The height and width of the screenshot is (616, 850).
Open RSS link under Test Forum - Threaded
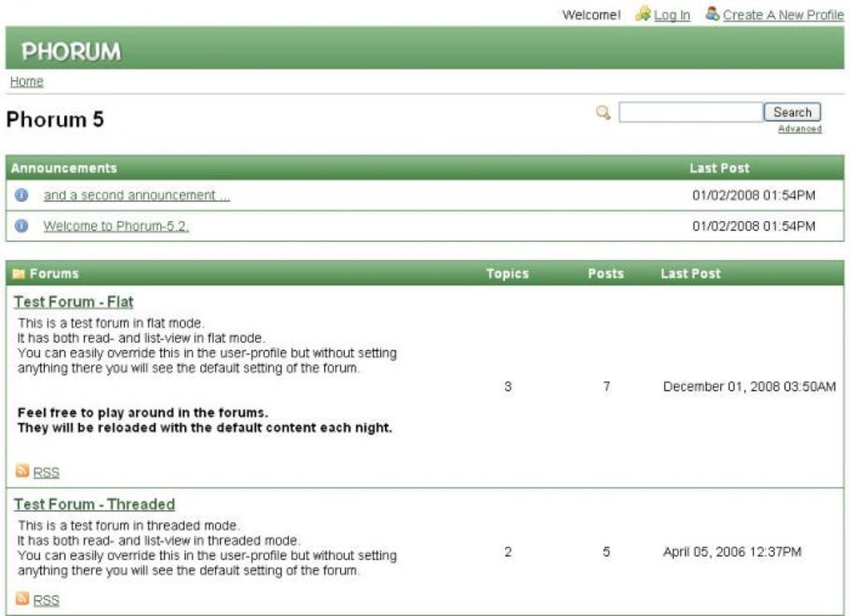point(46,600)
